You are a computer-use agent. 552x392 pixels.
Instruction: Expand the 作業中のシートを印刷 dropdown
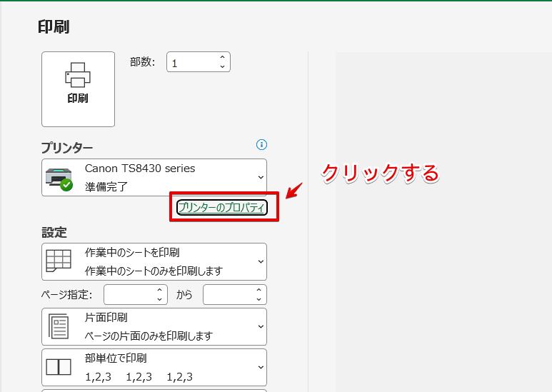click(154, 261)
